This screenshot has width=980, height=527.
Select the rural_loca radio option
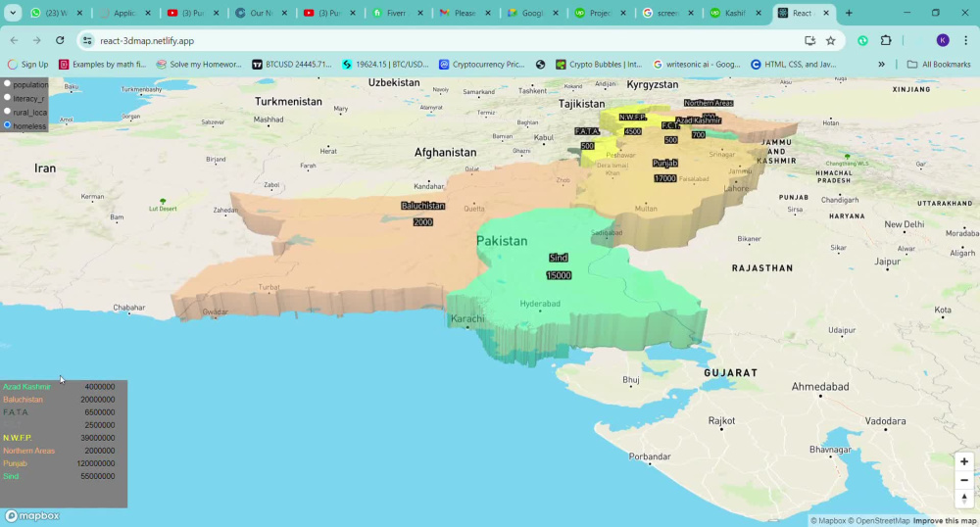click(8, 111)
